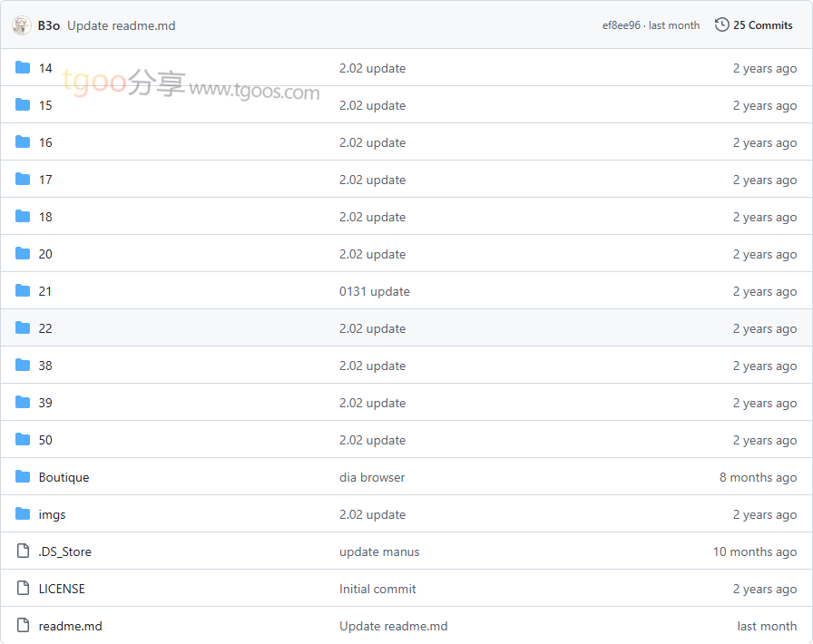813x644 pixels.
Task: Open folder named 22
Action: tap(45, 328)
